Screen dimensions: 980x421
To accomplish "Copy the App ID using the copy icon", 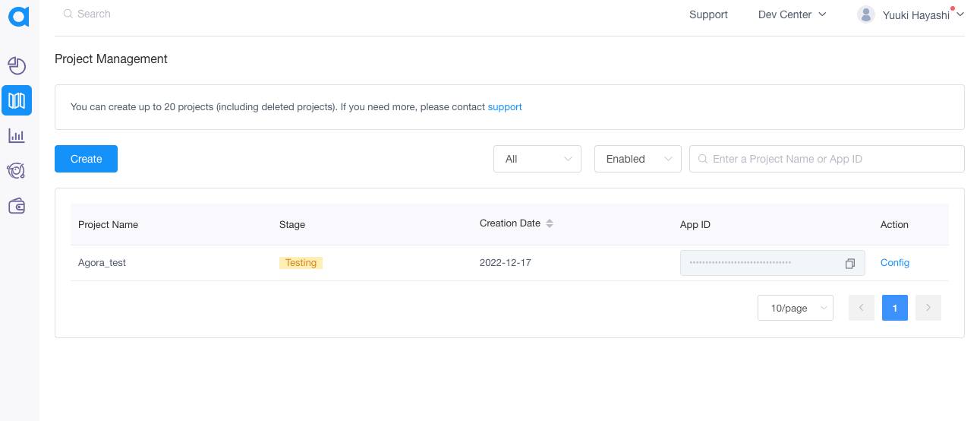I will click(849, 264).
